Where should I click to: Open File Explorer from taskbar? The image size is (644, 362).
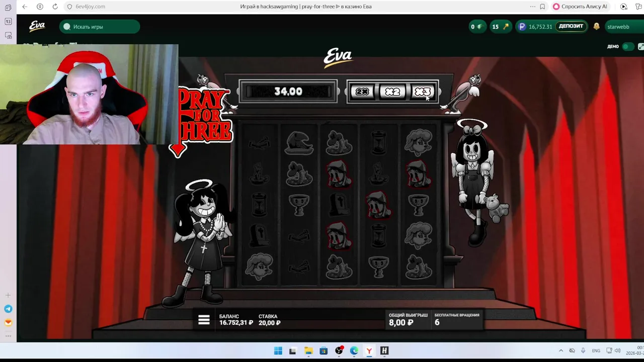308,350
